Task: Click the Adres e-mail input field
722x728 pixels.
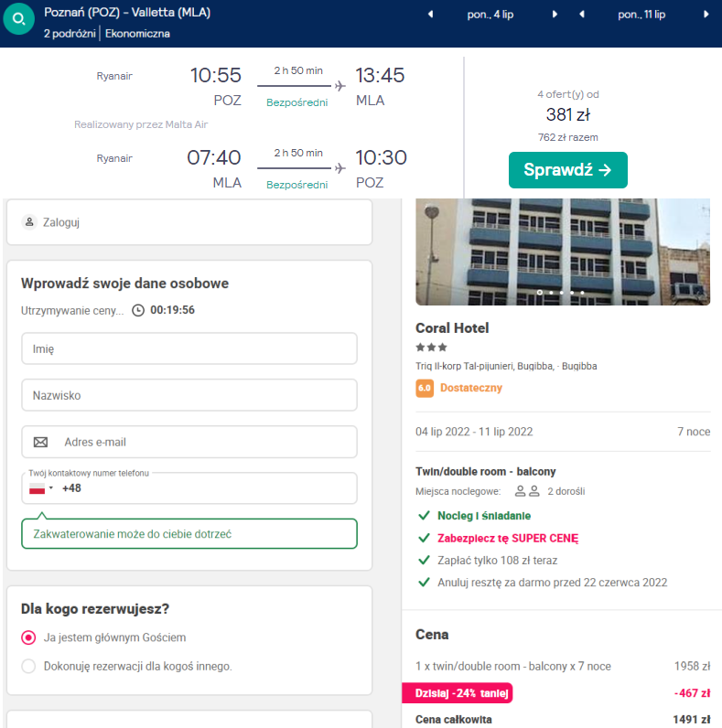Action: point(206,442)
